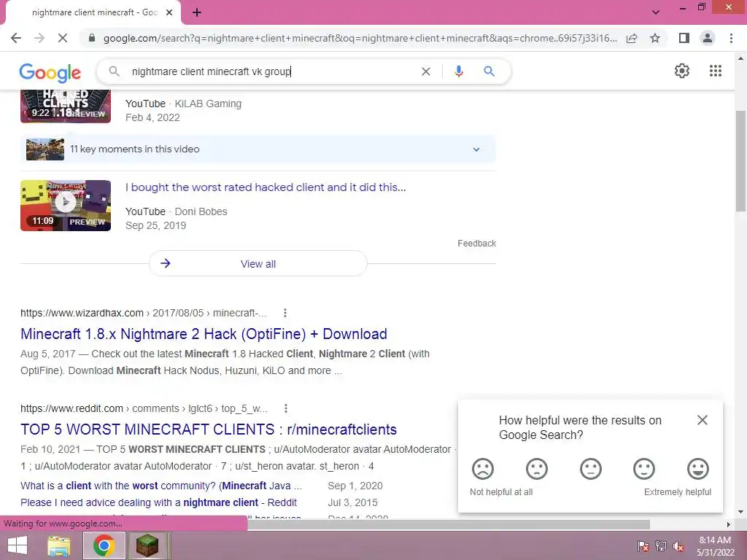Open 'What is a client with the worst community' link

pos(161,486)
